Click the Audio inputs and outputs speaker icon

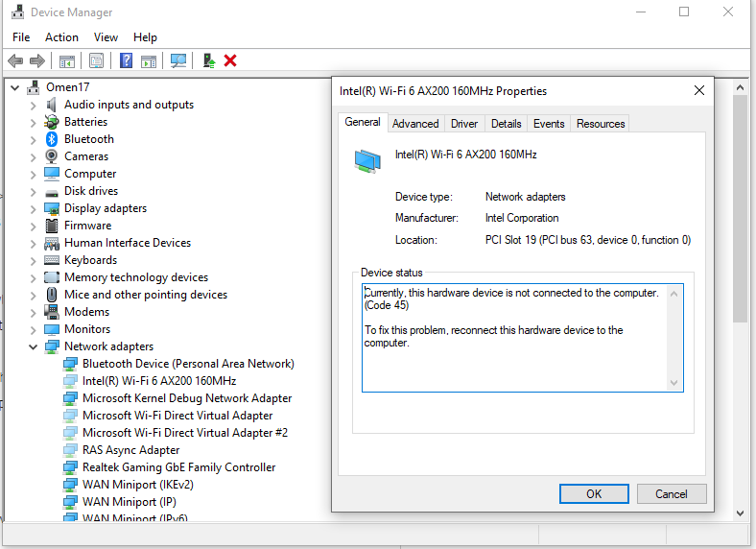(x=52, y=105)
